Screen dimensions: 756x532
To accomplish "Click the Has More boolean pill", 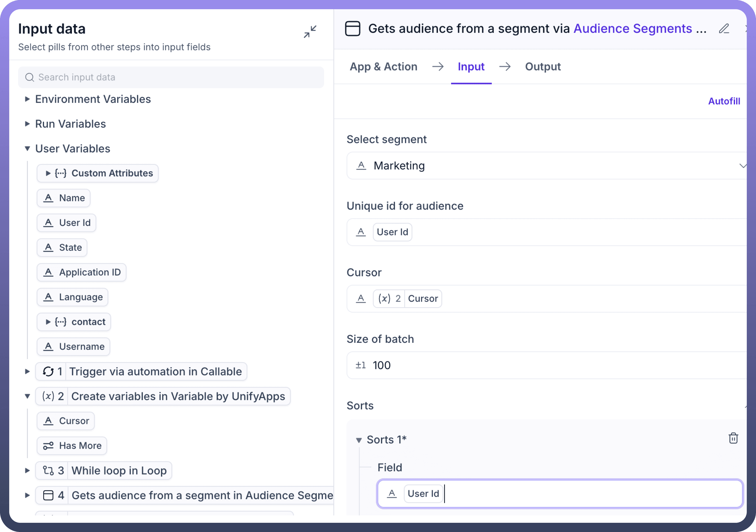I will pos(72,445).
